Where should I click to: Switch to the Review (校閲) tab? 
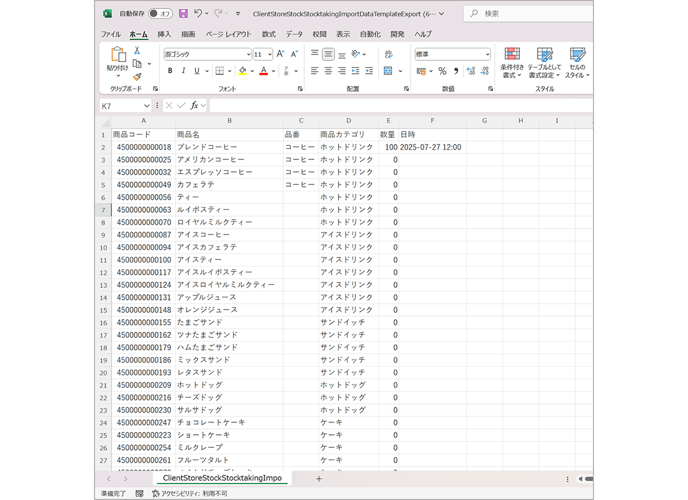point(319,34)
